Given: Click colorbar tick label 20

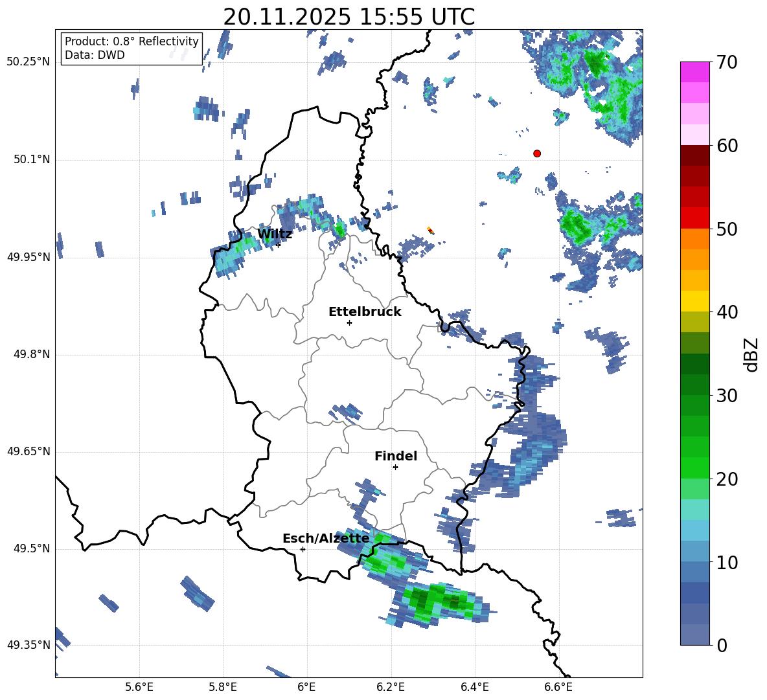Looking at the screenshot, I should 726,479.
